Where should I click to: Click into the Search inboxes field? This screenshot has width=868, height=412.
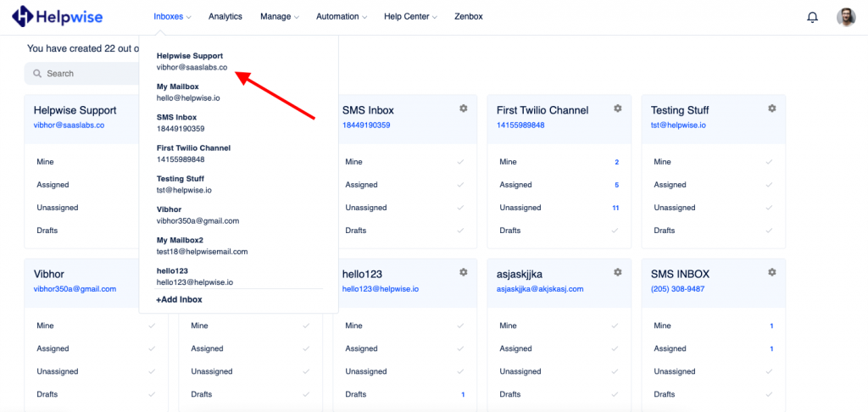tap(82, 74)
